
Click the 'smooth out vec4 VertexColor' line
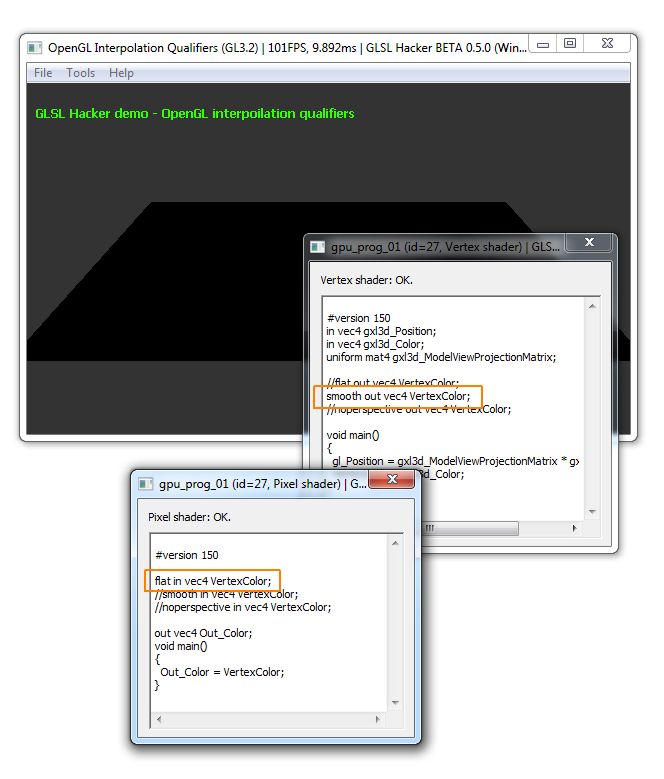click(x=398, y=396)
